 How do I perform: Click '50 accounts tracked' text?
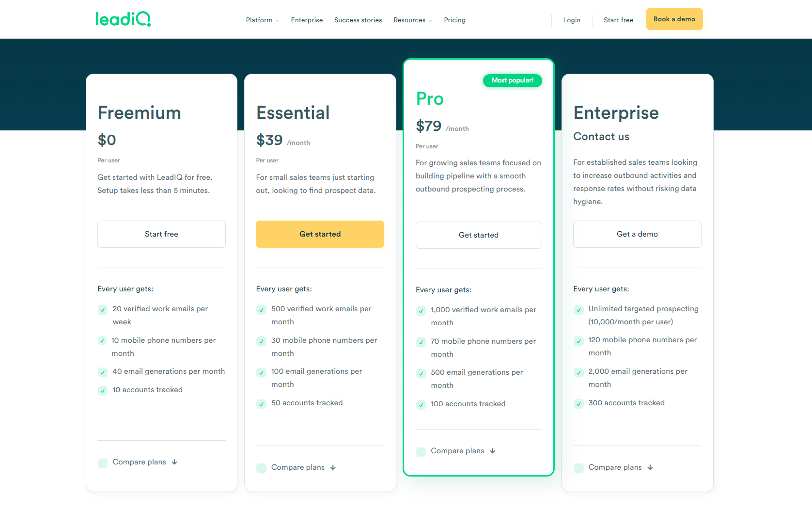pyautogui.click(x=307, y=403)
